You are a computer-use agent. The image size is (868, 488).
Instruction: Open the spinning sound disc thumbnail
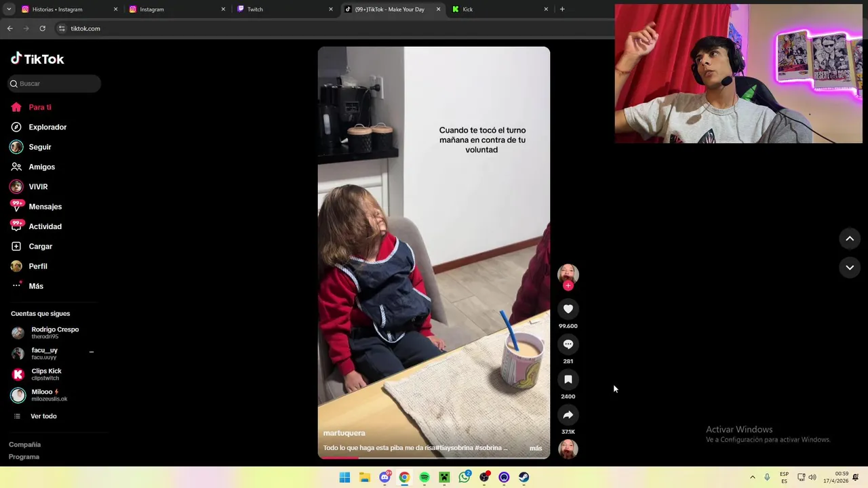click(x=568, y=449)
